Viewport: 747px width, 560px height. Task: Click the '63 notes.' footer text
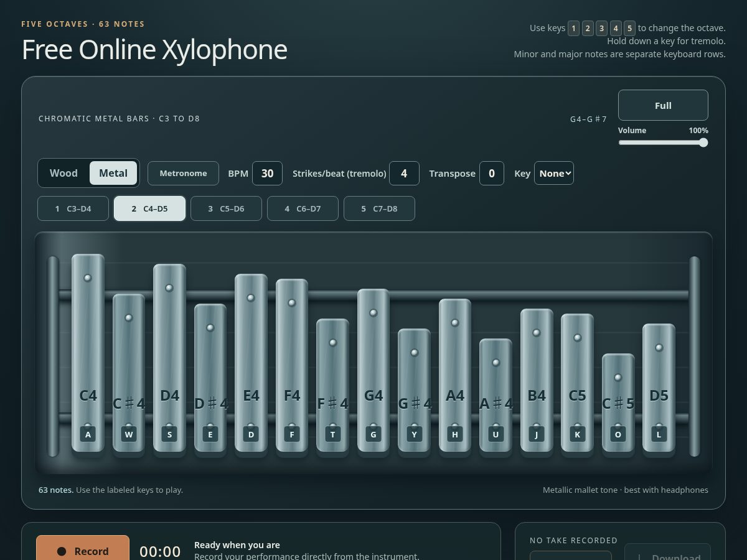click(x=56, y=490)
